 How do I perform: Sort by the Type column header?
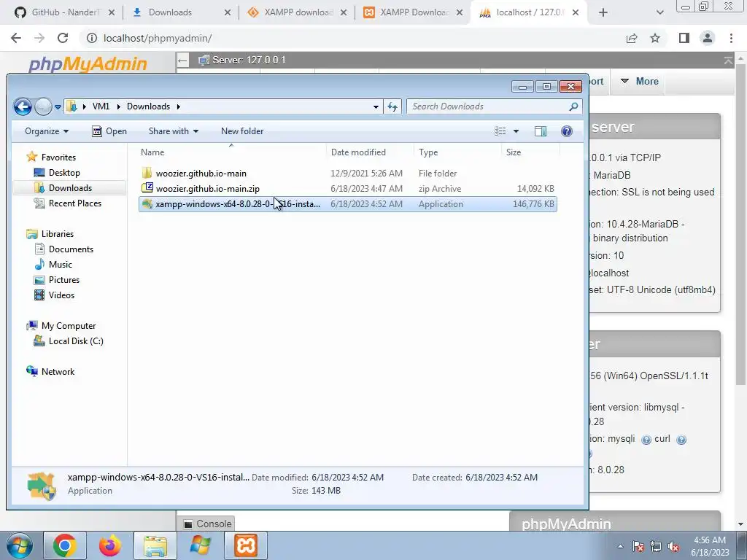457,152
